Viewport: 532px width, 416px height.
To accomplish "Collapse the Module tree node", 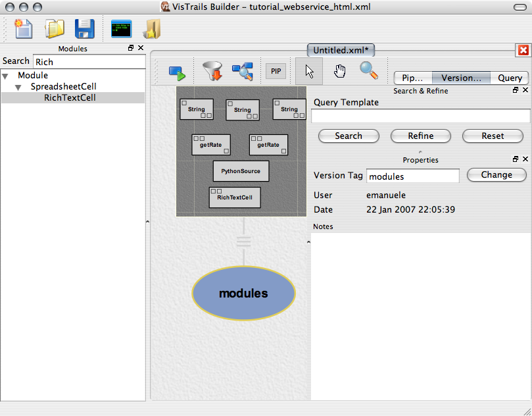I will point(6,76).
